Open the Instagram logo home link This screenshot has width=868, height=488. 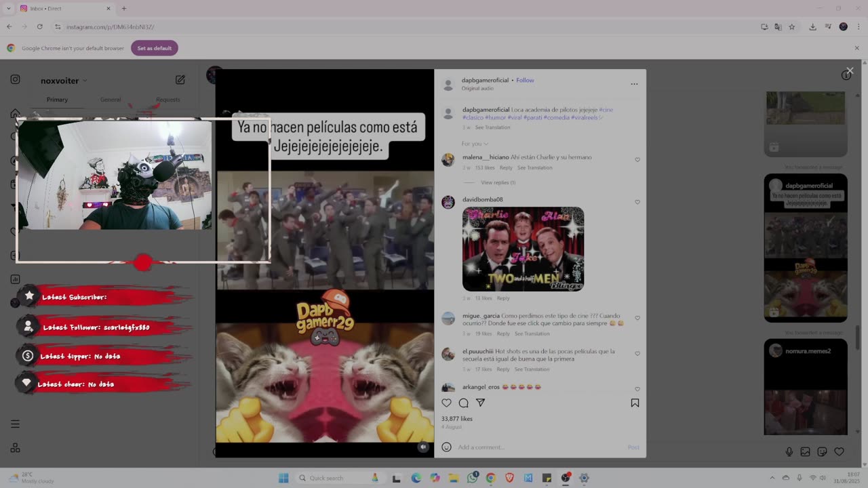pyautogui.click(x=15, y=79)
